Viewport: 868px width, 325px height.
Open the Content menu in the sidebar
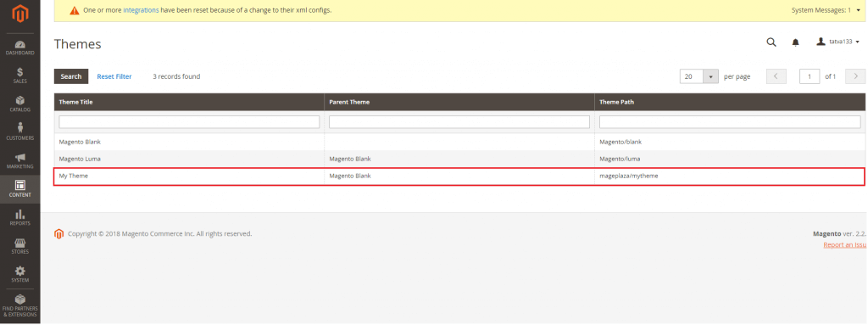click(20, 189)
